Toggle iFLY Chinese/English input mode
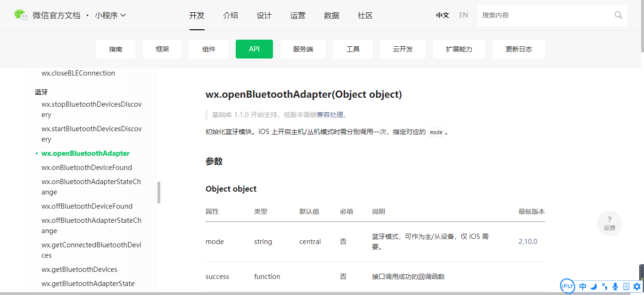This screenshot has width=644, height=295. [582, 286]
